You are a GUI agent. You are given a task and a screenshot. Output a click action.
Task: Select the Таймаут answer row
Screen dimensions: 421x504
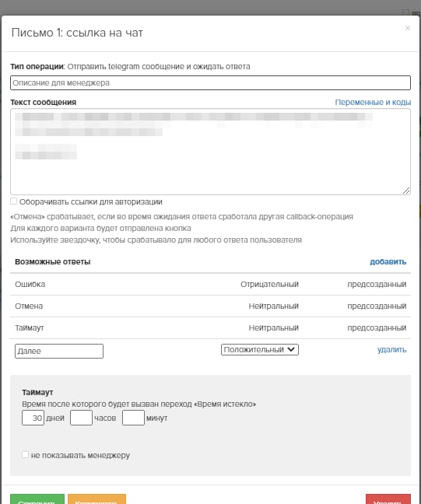(210, 328)
